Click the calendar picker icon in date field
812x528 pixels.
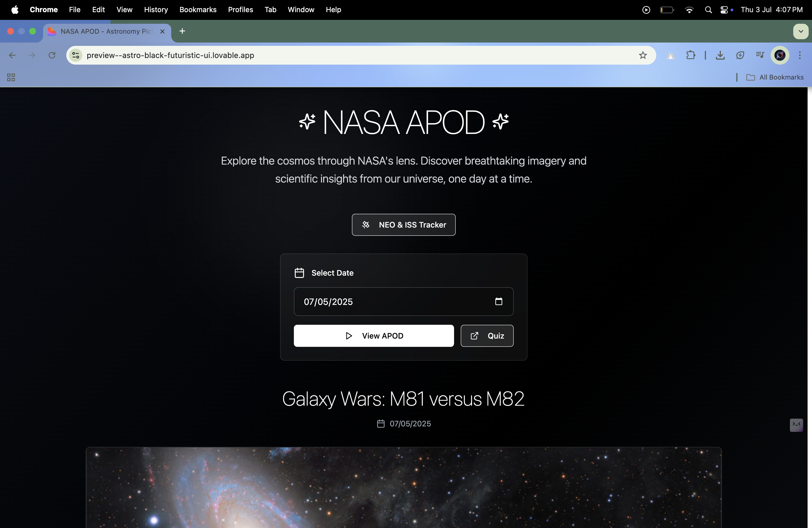[x=499, y=302]
